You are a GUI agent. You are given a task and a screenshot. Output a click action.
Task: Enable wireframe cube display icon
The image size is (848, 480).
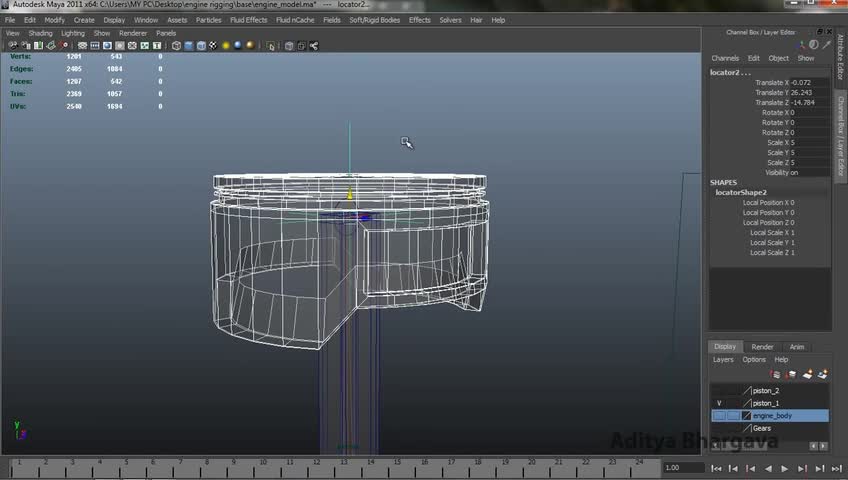click(x=176, y=45)
